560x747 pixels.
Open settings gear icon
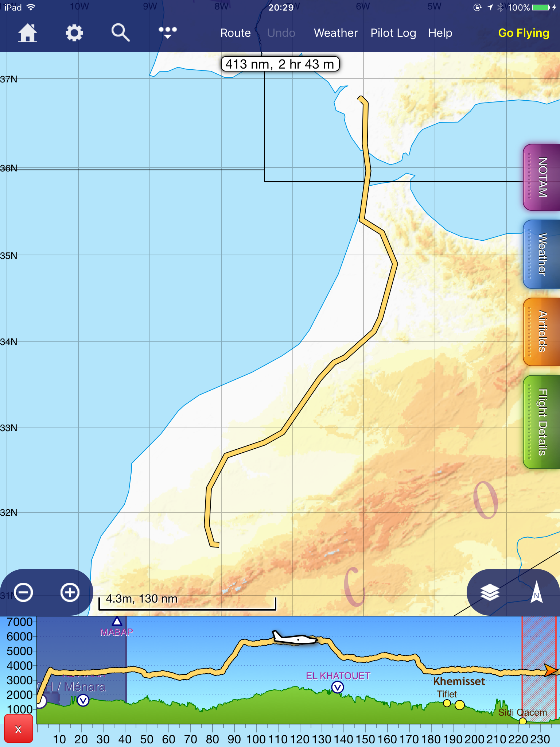(74, 33)
